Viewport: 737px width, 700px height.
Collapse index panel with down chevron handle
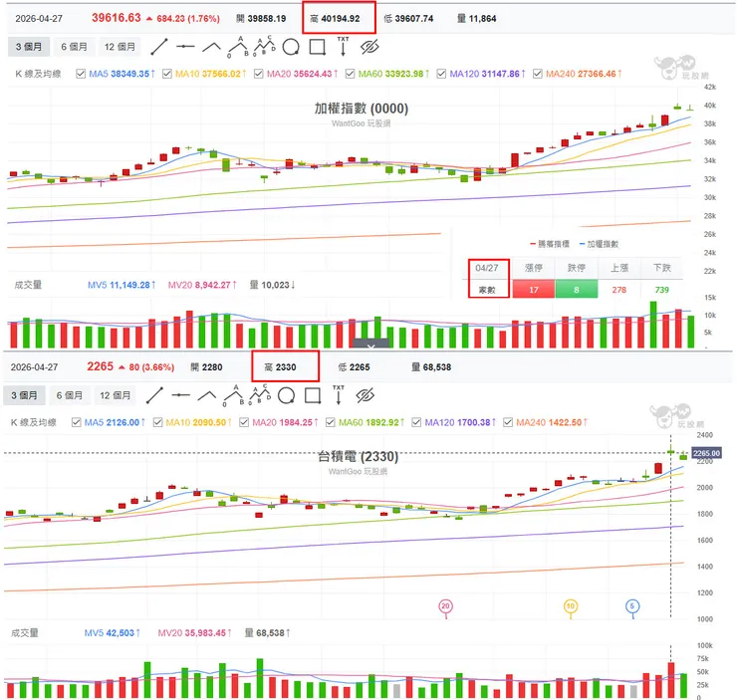[x=370, y=345]
